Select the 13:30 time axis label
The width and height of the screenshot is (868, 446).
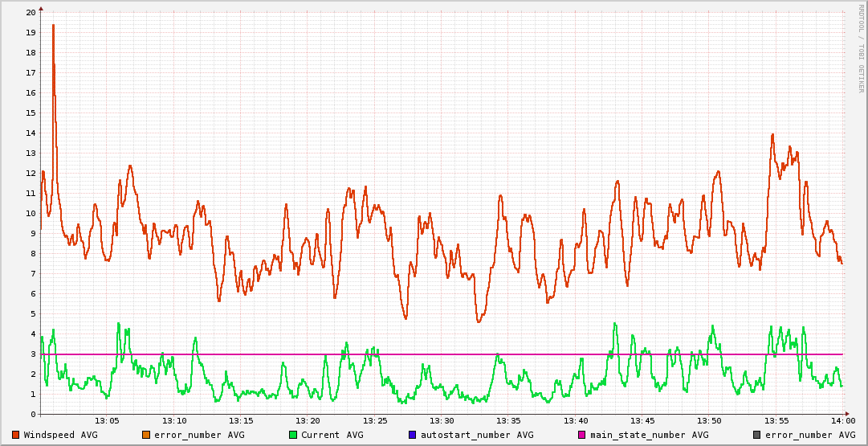[x=442, y=421]
